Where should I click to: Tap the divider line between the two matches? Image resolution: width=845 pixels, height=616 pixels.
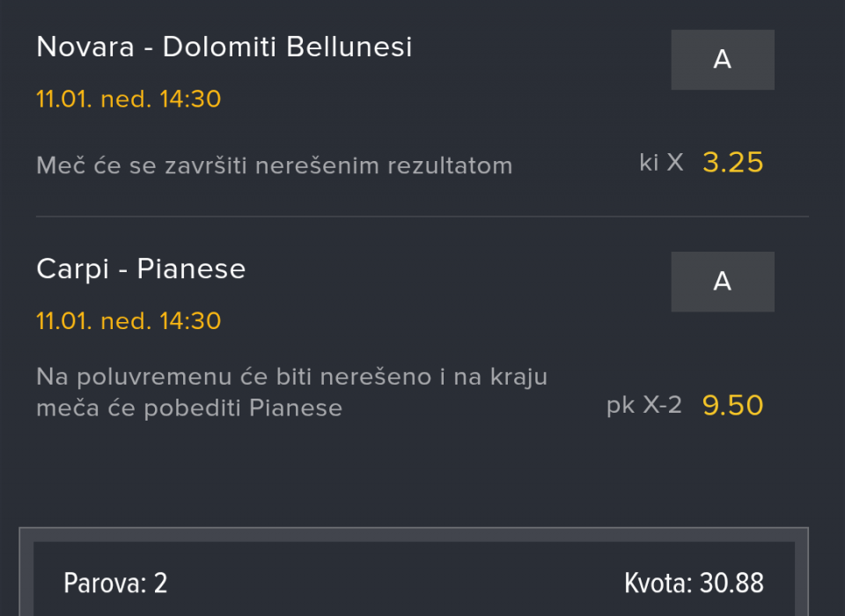(x=422, y=216)
